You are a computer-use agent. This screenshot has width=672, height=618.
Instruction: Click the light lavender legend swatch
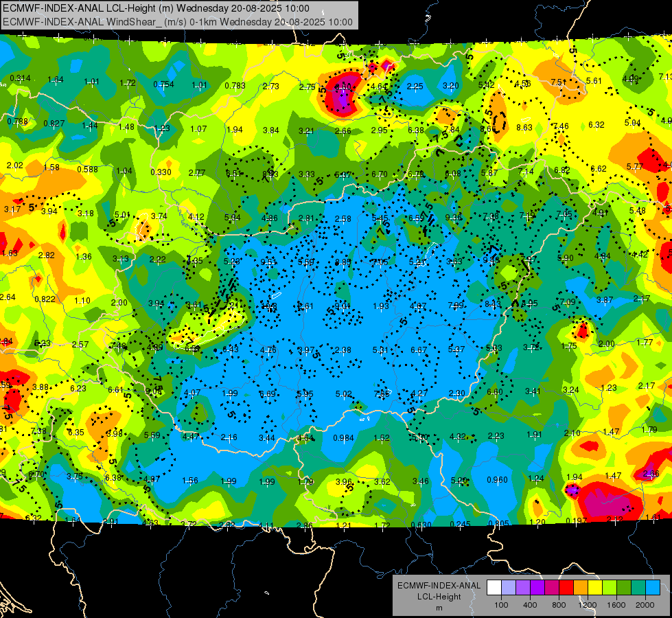509,588
